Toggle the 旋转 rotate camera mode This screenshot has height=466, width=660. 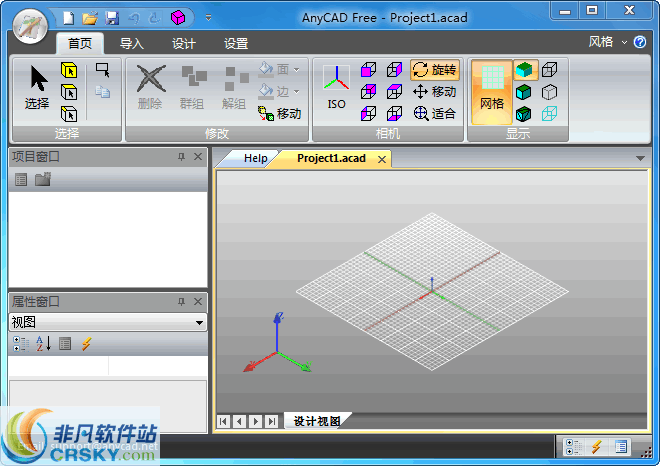pos(434,69)
